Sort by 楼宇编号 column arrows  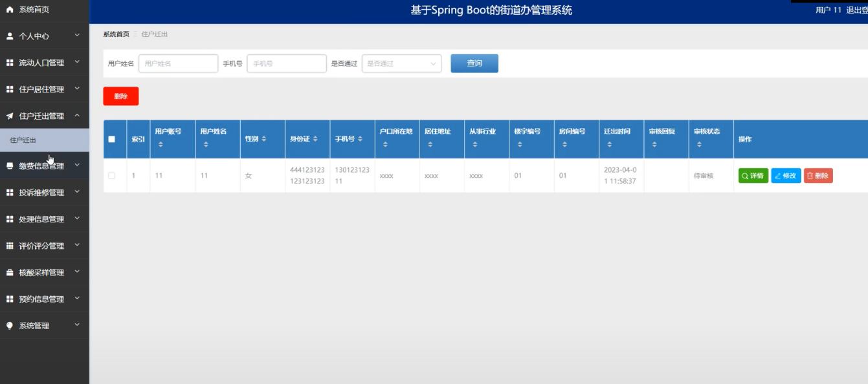(x=520, y=145)
